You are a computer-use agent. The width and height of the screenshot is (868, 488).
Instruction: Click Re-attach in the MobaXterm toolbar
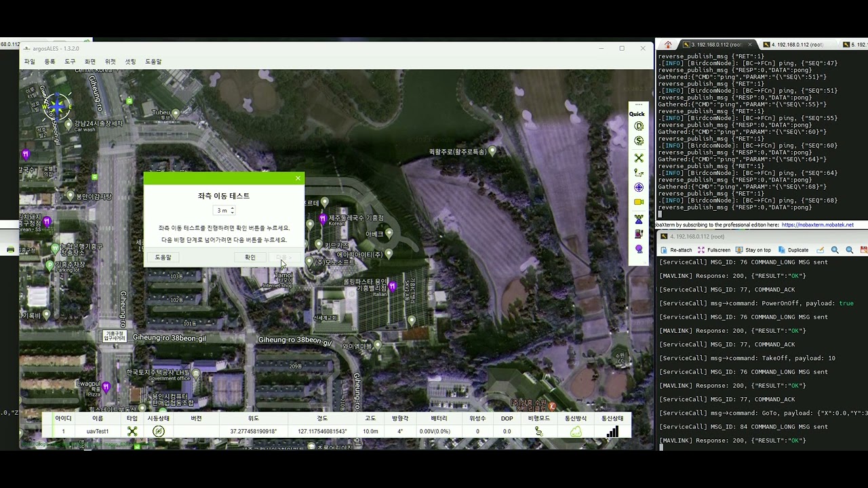[x=675, y=250]
